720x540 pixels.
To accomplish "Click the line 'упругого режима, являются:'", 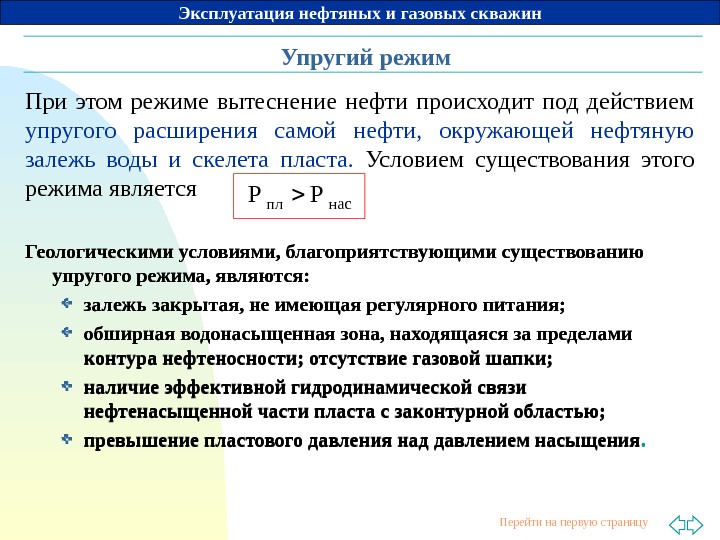I will click(x=181, y=277).
